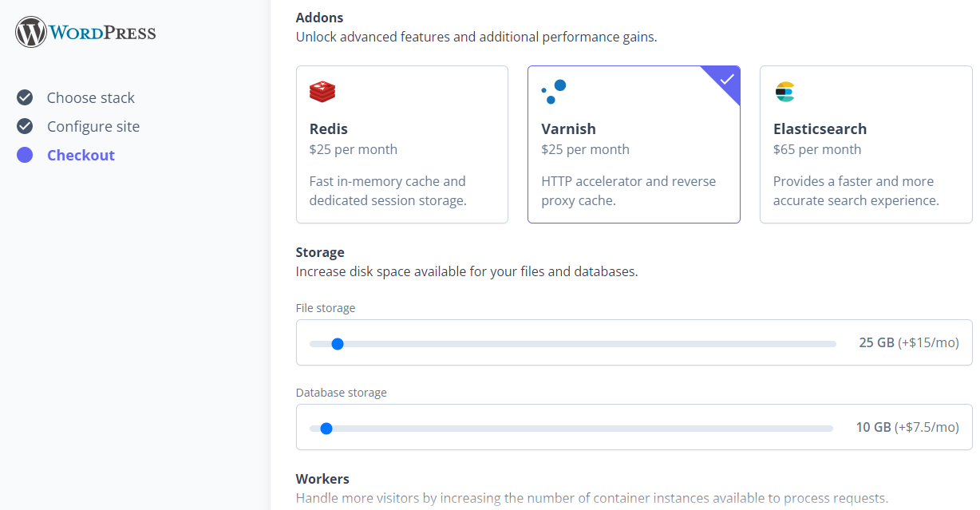980x510 pixels.
Task: Click the purple dot beside Checkout
Action: (x=25, y=155)
